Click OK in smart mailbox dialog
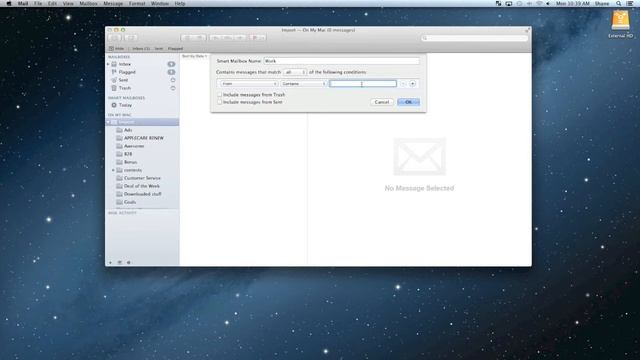This screenshot has width=640, height=360. (x=408, y=102)
